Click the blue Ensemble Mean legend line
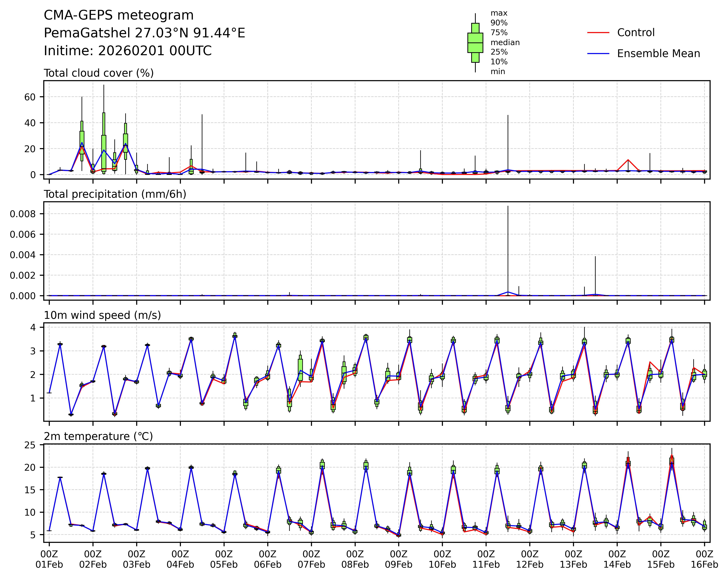 (x=598, y=54)
